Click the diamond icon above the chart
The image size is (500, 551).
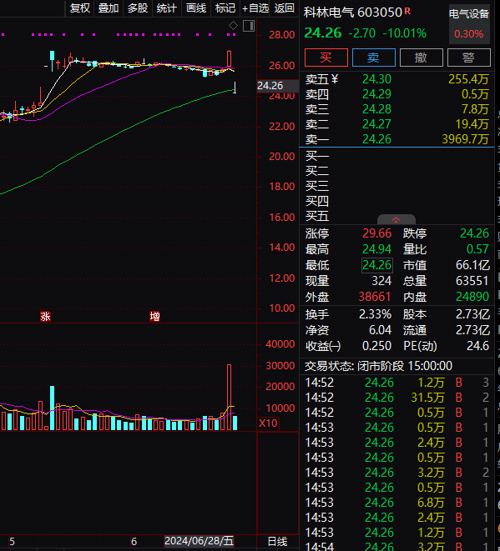tap(233, 26)
